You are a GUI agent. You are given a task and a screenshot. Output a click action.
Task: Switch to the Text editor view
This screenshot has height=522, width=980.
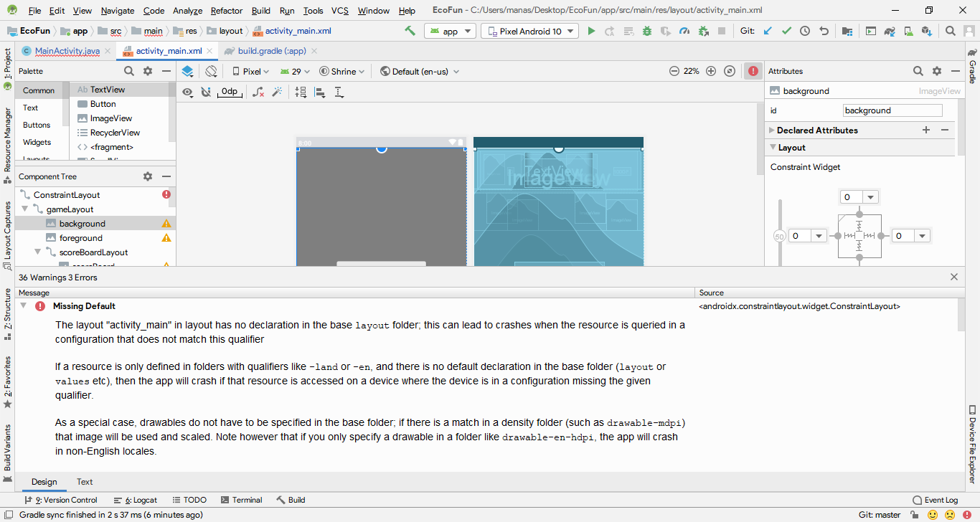(x=85, y=482)
